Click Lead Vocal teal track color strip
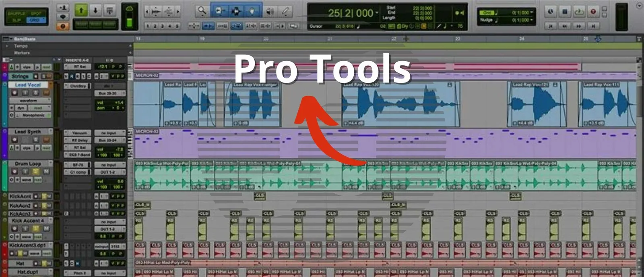Image resolution: width=644 pixels, height=277 pixels. click(x=4, y=104)
